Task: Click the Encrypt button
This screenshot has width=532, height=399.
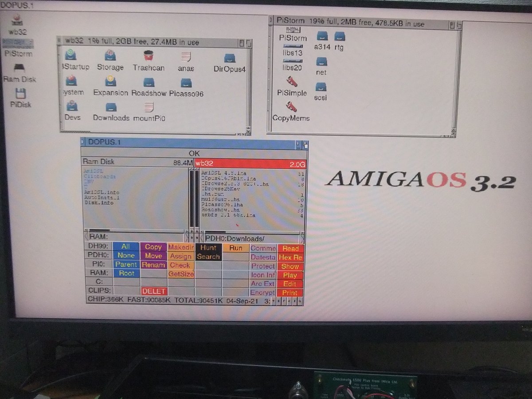Action: (263, 293)
